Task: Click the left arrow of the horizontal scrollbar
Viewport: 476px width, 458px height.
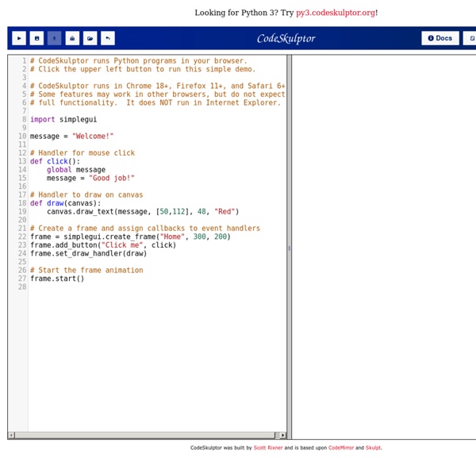Action: click(11, 435)
